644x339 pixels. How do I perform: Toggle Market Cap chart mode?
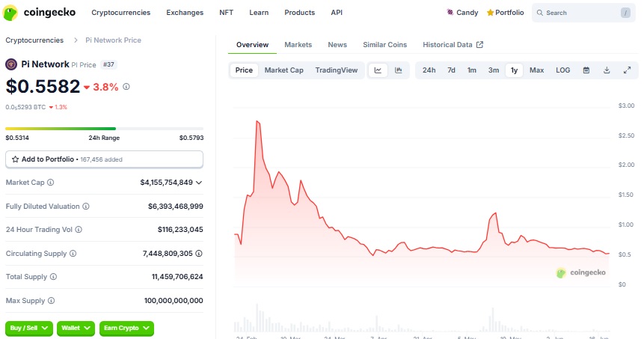(283, 70)
